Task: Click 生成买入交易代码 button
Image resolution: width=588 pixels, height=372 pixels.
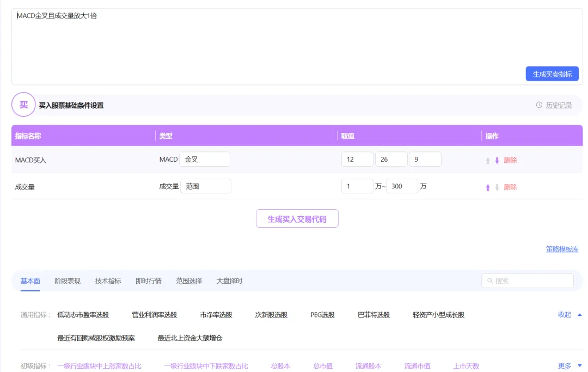Action: pyautogui.click(x=297, y=218)
